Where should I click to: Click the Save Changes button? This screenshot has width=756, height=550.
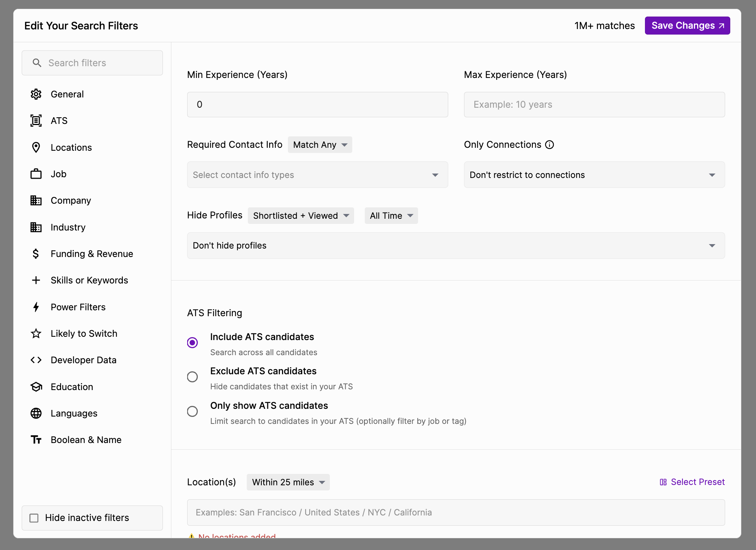coord(687,25)
